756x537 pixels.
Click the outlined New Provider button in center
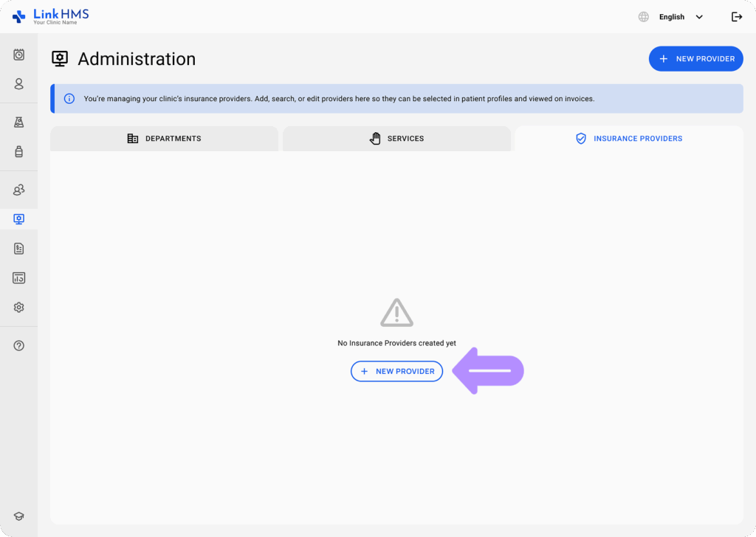(x=396, y=371)
